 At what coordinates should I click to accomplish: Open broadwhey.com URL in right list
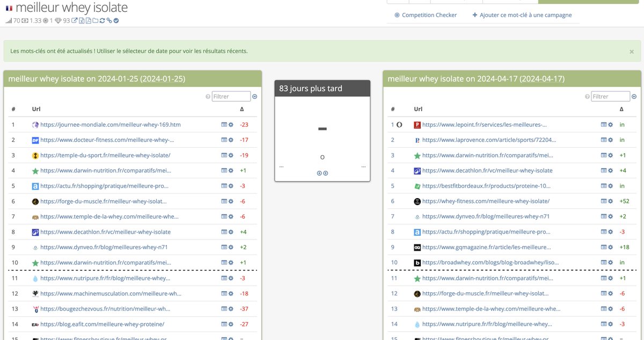[490, 263]
